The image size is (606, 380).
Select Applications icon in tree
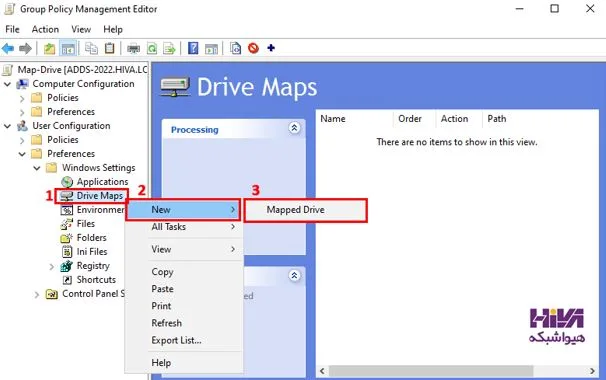point(67,182)
